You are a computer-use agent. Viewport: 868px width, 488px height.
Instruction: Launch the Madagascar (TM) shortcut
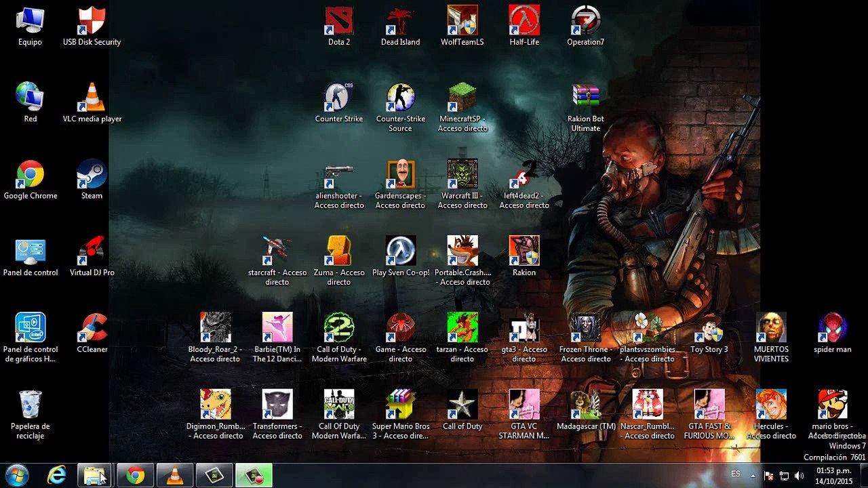(x=586, y=410)
